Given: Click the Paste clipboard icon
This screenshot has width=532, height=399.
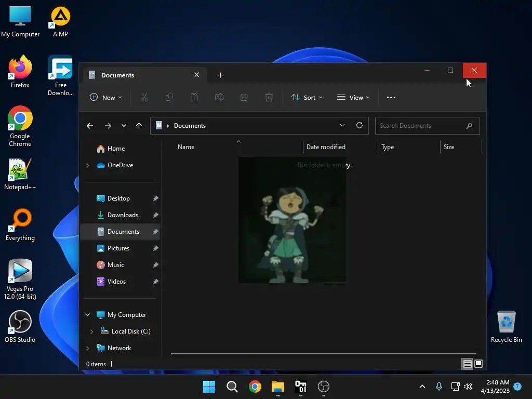Looking at the screenshot, I should (194, 97).
